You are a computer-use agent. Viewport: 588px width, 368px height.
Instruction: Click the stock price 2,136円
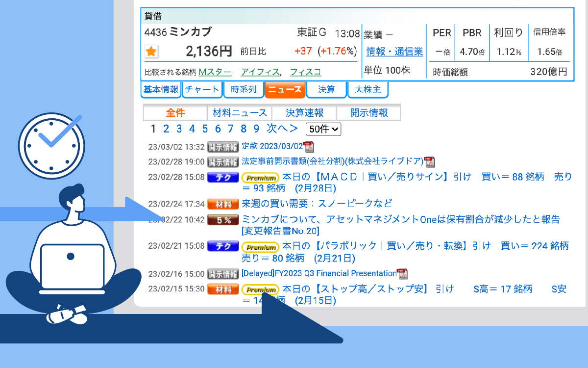(x=209, y=51)
